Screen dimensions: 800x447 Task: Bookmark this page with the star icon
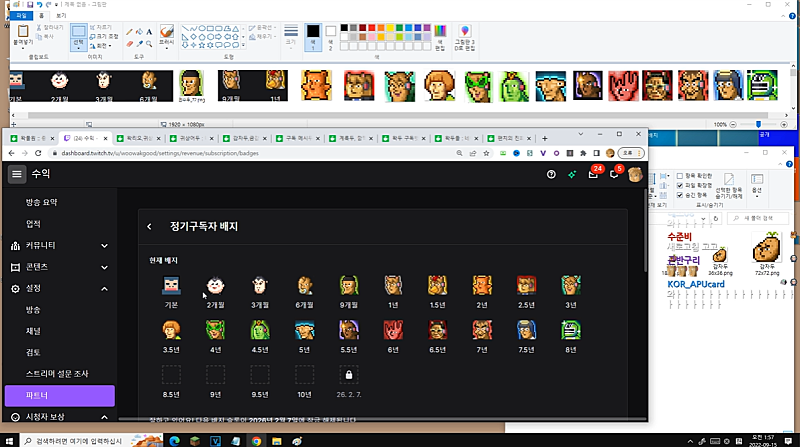(486, 153)
